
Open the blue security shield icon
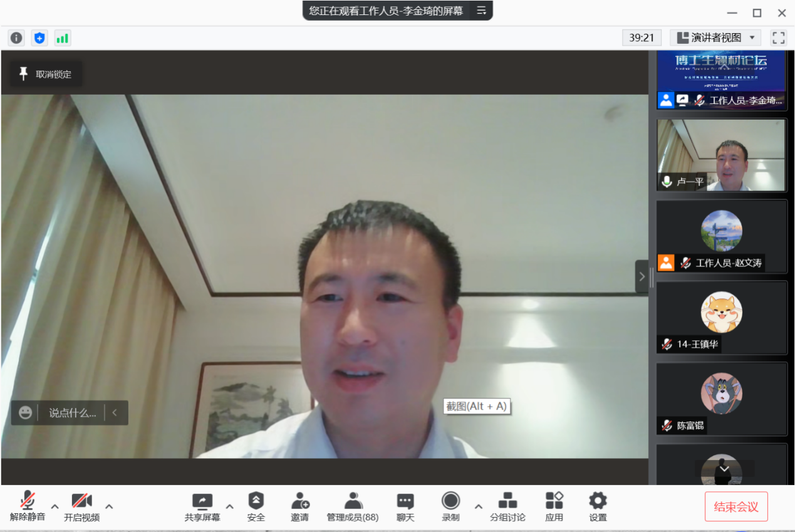[x=39, y=38]
